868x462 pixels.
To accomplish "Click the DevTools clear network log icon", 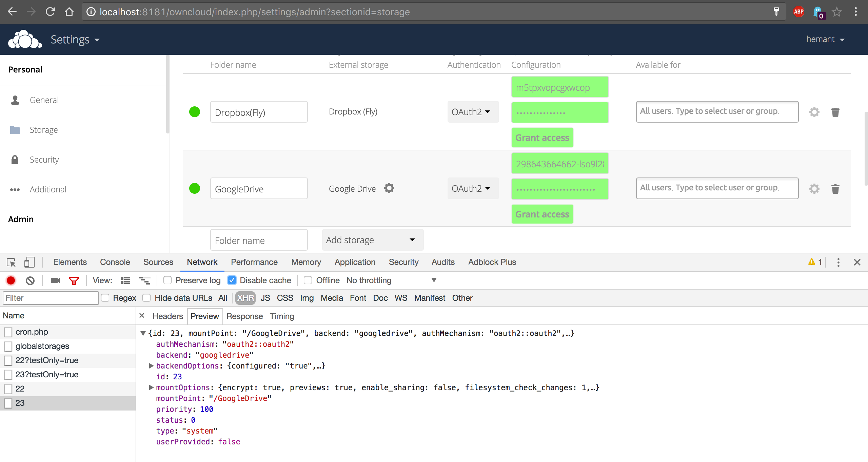I will [x=30, y=280].
